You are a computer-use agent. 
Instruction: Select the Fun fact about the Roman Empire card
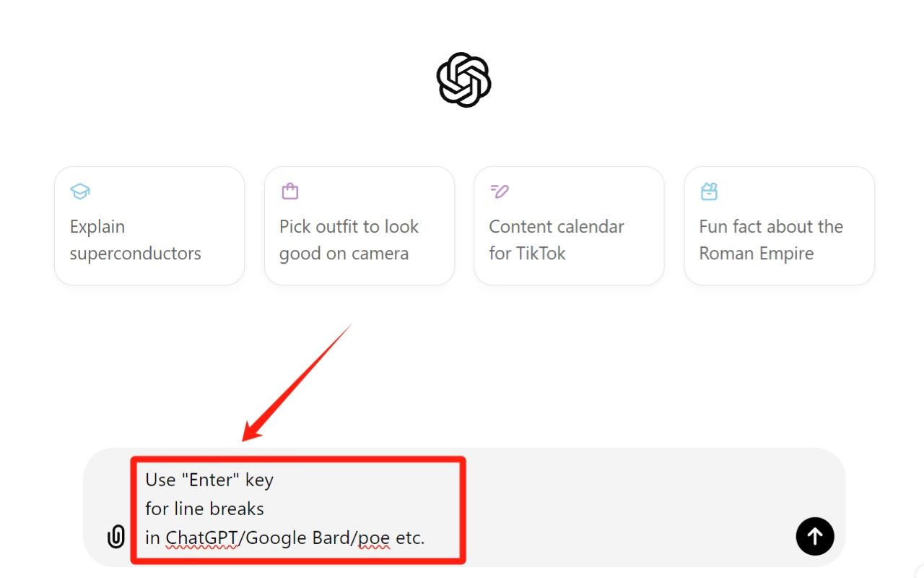pos(779,225)
